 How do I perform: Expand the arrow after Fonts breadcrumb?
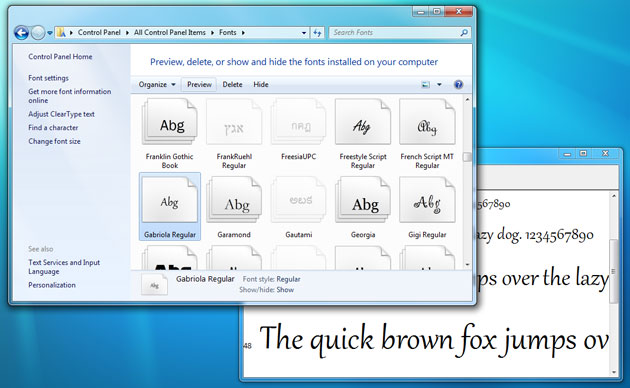243,33
